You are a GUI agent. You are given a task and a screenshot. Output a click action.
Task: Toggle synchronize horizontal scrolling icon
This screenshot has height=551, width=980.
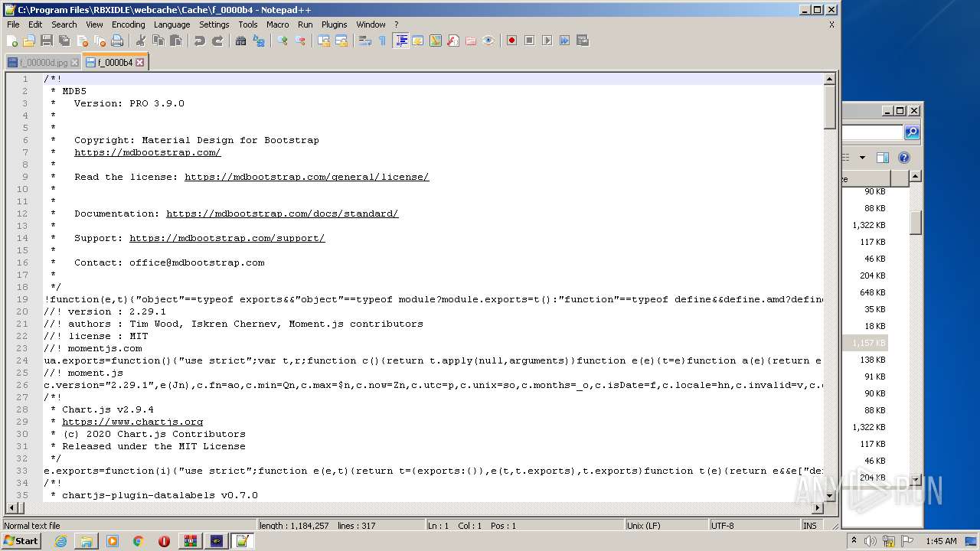point(341,41)
